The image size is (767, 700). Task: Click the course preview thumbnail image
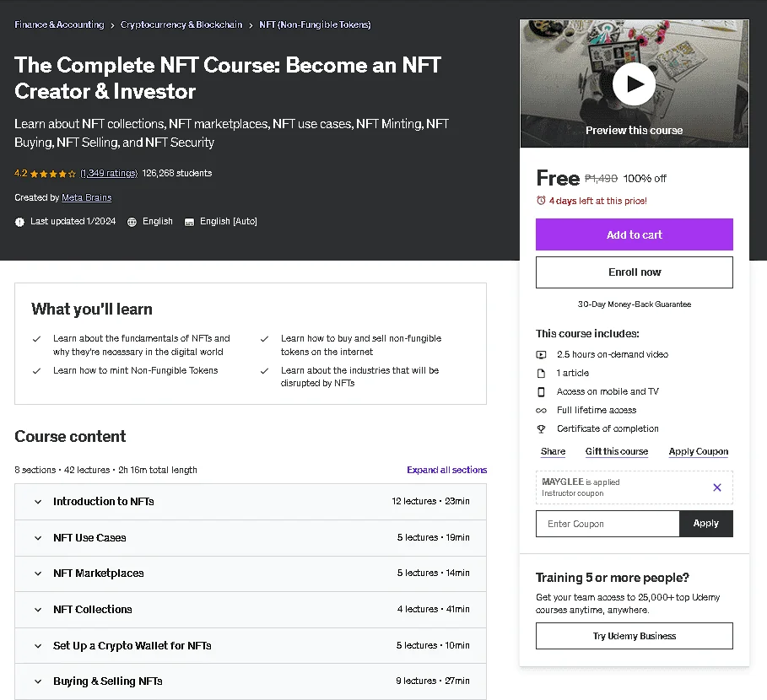[x=635, y=83]
